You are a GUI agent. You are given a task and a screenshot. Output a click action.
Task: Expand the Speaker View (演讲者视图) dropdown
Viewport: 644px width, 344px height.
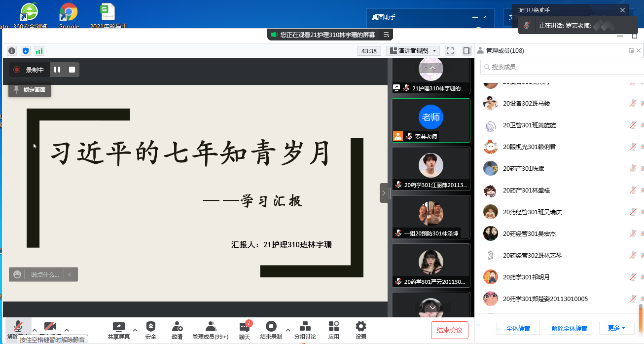[x=434, y=51]
